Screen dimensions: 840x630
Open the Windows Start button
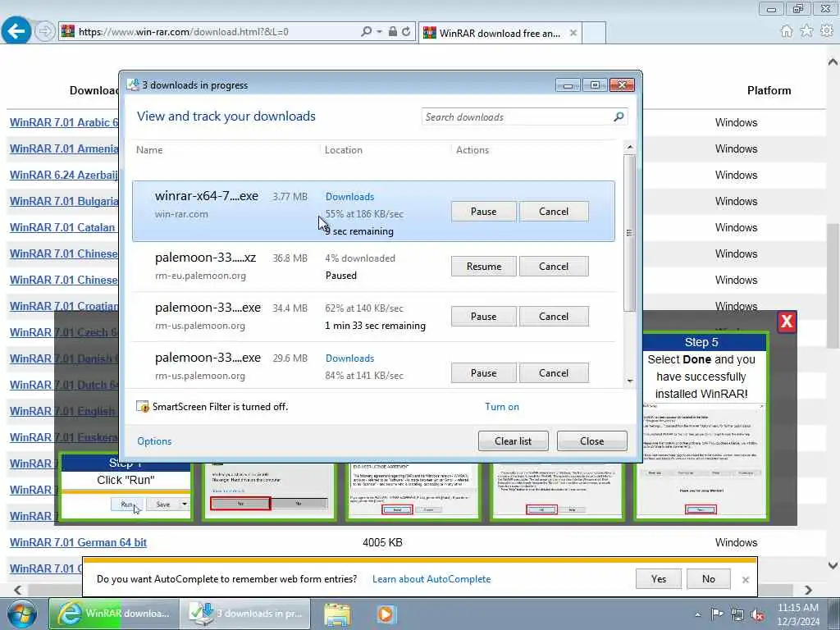point(21,614)
